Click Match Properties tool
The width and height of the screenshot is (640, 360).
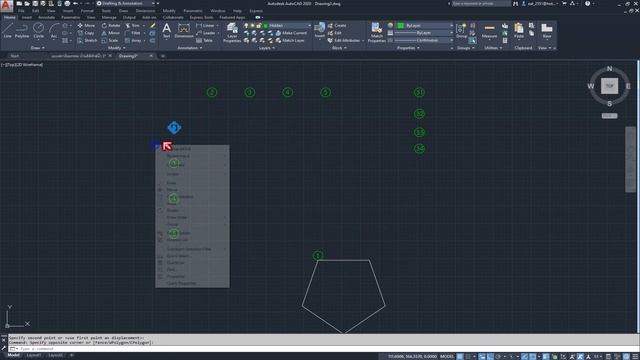tap(376, 33)
